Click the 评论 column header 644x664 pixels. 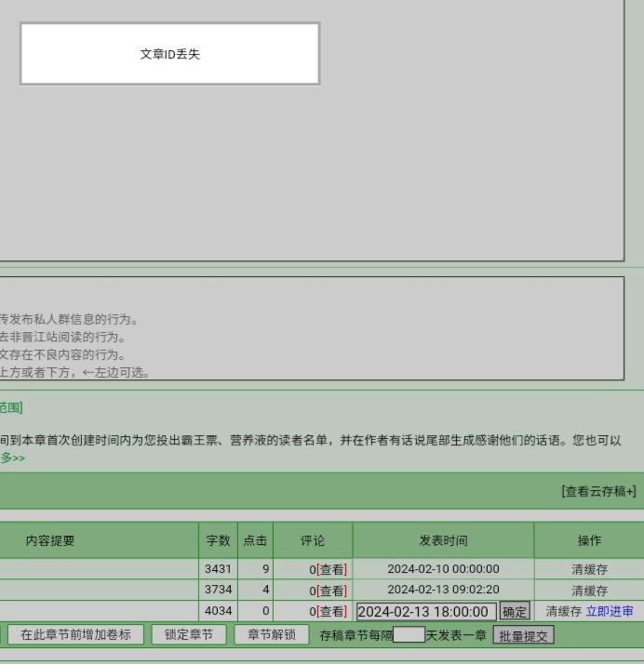pos(313,540)
